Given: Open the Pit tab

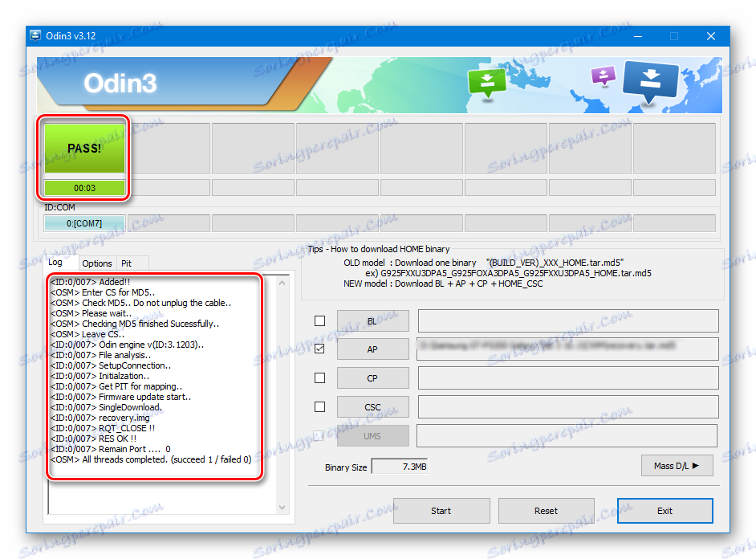Looking at the screenshot, I should [x=126, y=263].
